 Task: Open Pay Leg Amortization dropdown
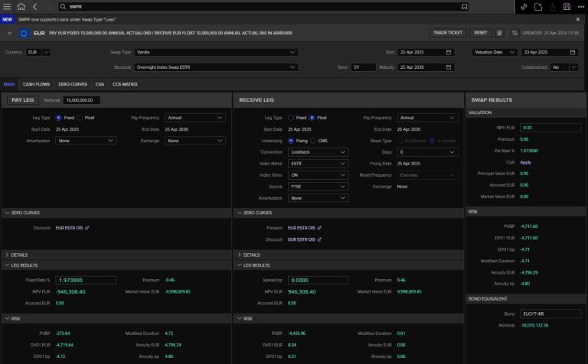[86, 141]
